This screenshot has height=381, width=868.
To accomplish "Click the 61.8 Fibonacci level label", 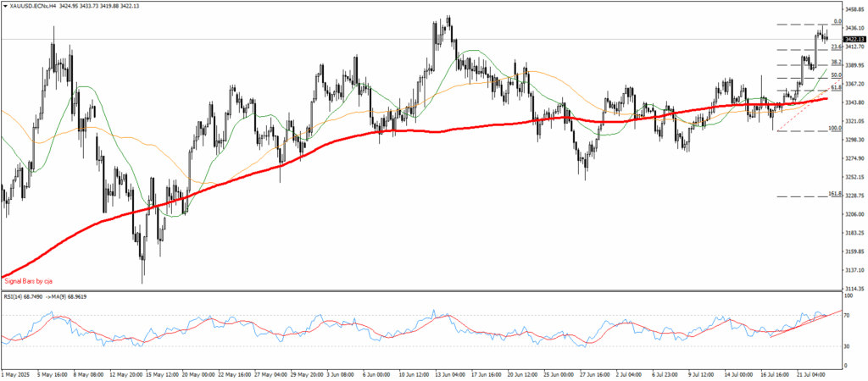I will coord(835,86).
